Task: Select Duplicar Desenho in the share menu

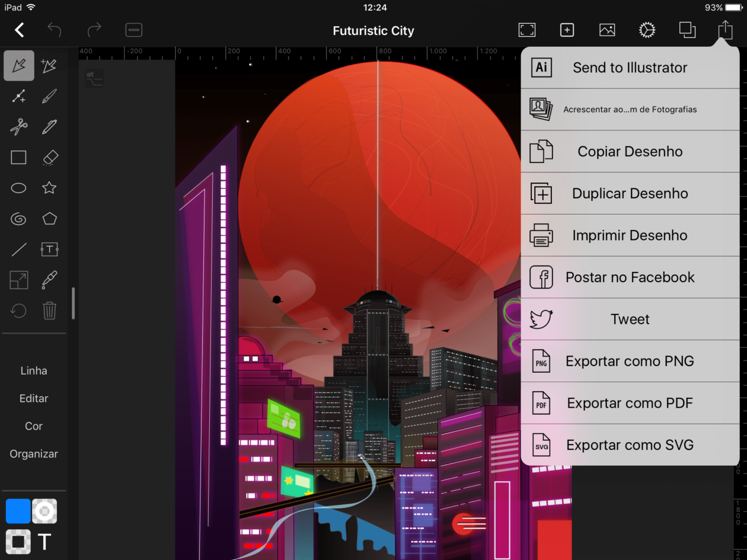Action: pos(630,193)
